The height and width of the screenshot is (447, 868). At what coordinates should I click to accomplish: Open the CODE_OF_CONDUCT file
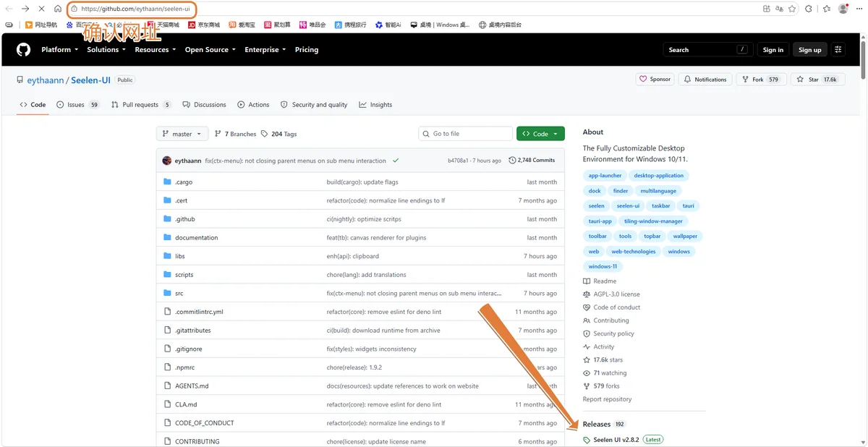point(204,423)
